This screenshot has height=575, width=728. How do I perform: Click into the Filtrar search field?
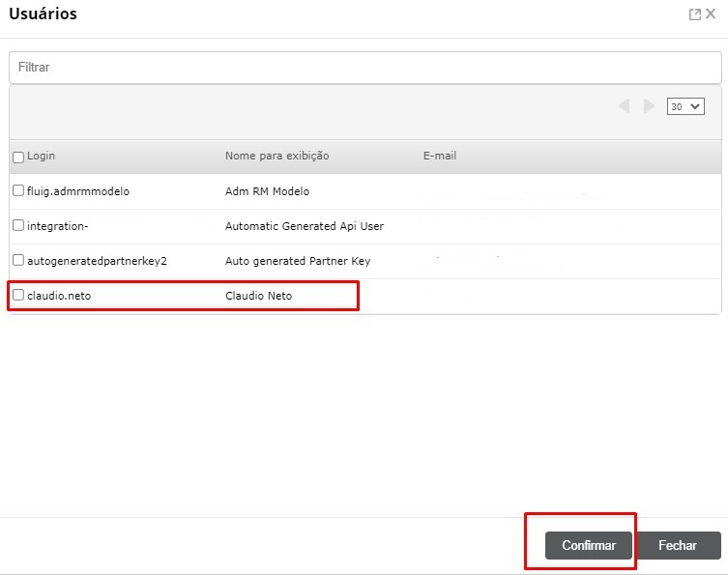click(364, 68)
